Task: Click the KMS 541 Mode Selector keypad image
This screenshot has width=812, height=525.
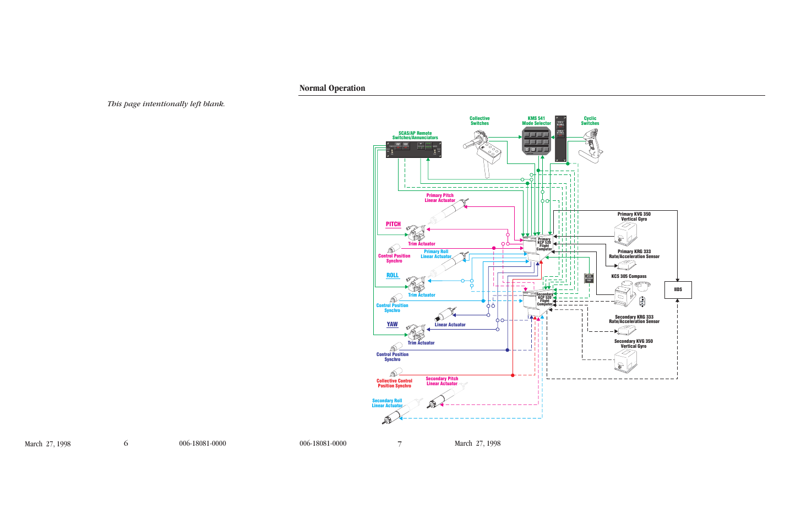Action: [x=536, y=141]
